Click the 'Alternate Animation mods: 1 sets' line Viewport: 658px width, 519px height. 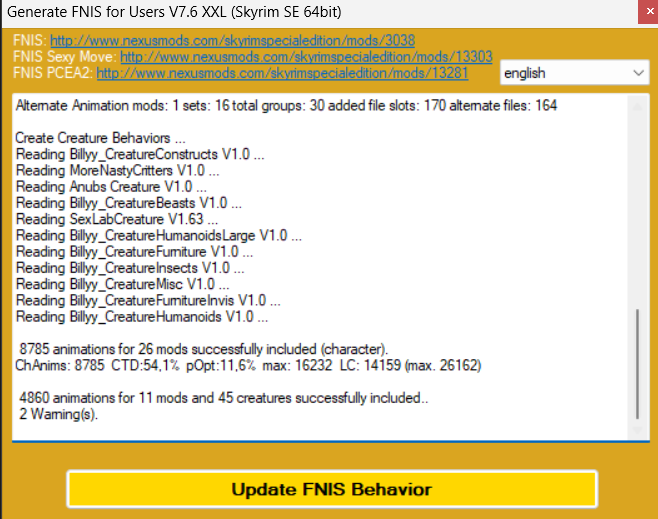286,105
